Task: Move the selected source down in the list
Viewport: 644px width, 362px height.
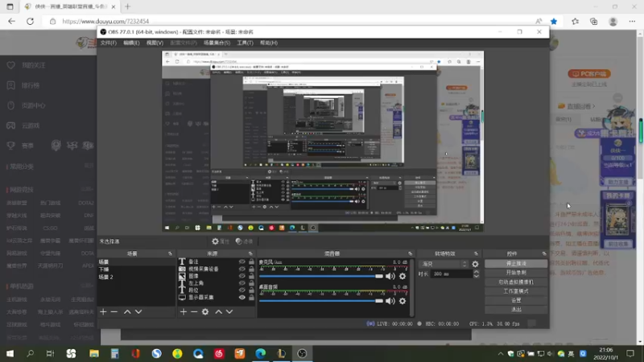Action: pyautogui.click(x=229, y=312)
